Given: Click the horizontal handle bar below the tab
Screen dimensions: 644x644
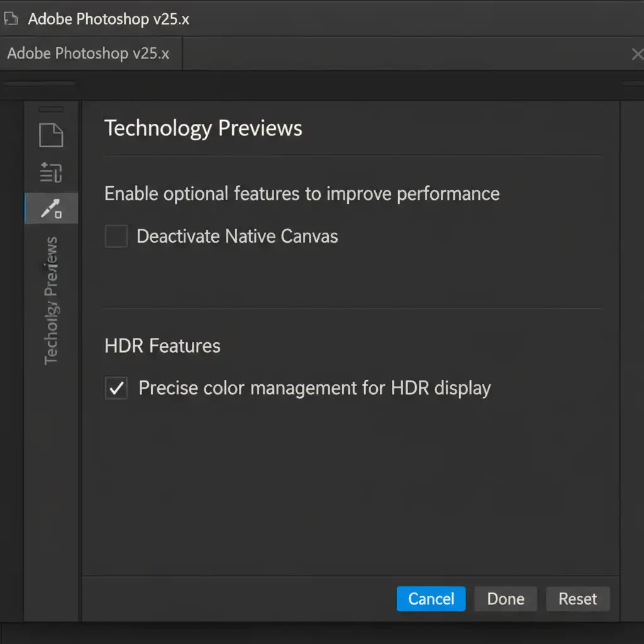Looking at the screenshot, I should [39, 84].
